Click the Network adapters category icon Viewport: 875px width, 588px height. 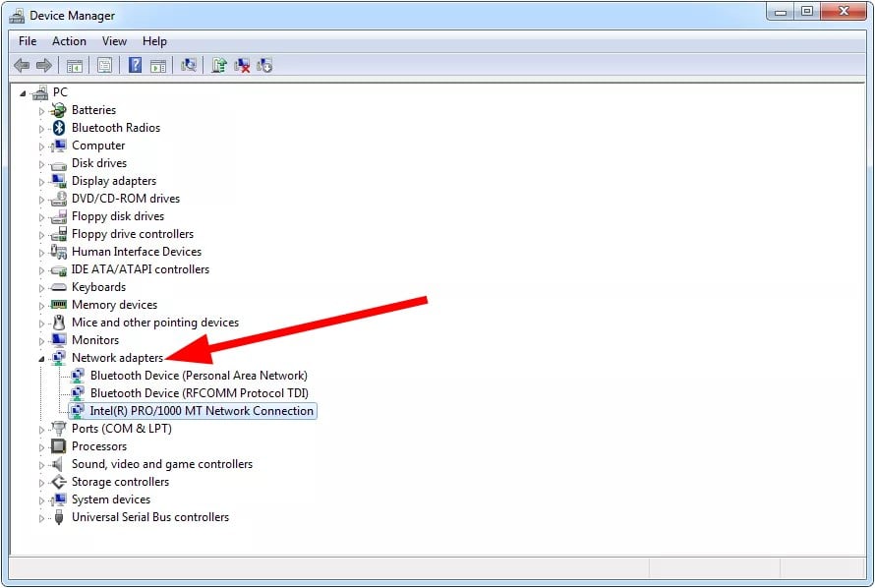click(59, 358)
